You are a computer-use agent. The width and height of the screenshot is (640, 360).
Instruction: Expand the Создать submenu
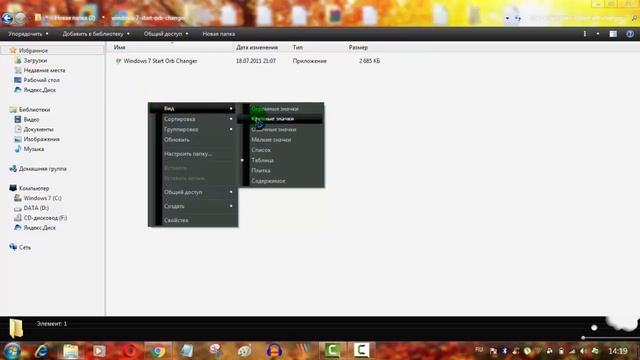coord(193,206)
